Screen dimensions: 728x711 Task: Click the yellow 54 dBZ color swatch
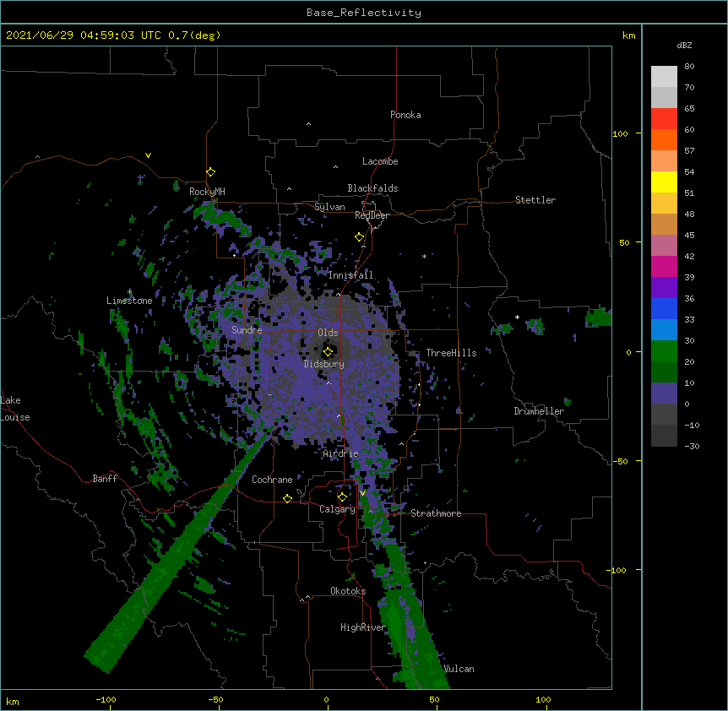664,182
